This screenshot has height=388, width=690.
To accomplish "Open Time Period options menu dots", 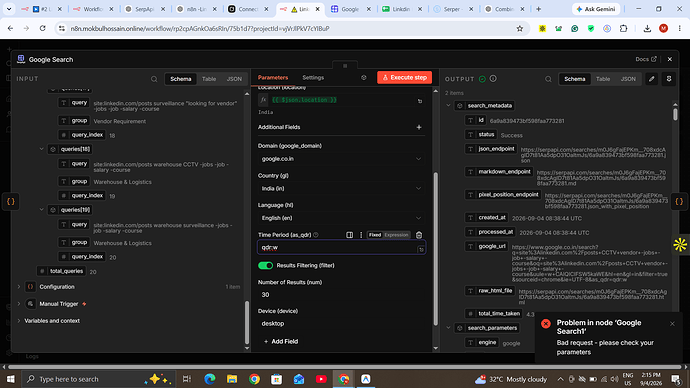I will click(361, 235).
